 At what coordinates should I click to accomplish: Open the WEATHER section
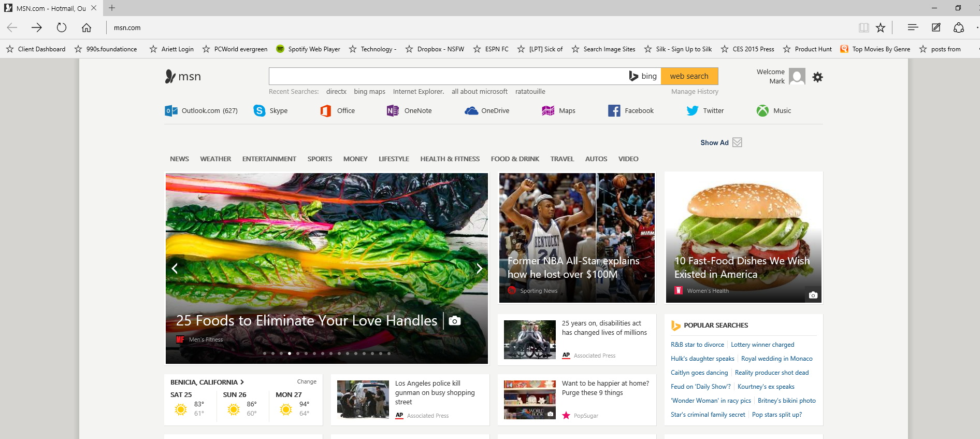215,159
